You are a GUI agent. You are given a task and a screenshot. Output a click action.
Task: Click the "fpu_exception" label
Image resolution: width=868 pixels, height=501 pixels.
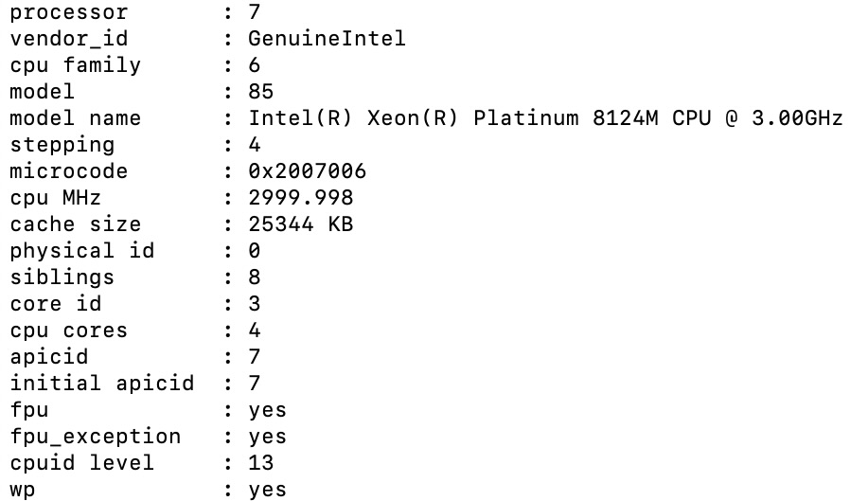tap(96, 437)
